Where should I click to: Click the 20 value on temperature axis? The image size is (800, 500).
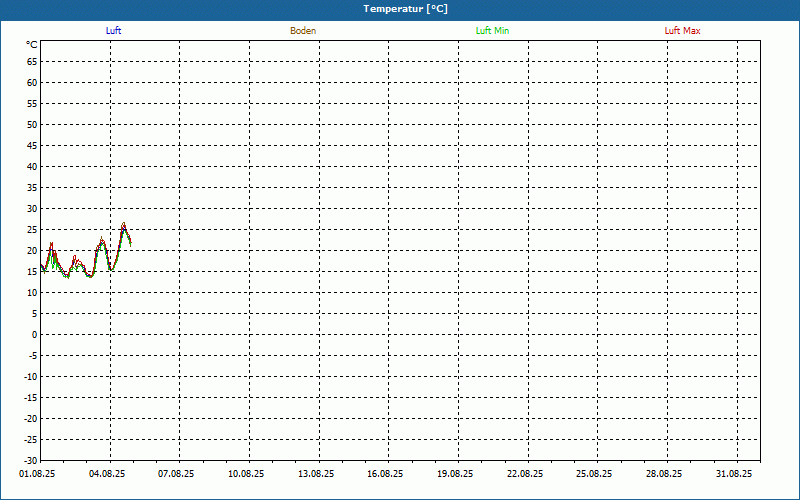[x=32, y=251]
